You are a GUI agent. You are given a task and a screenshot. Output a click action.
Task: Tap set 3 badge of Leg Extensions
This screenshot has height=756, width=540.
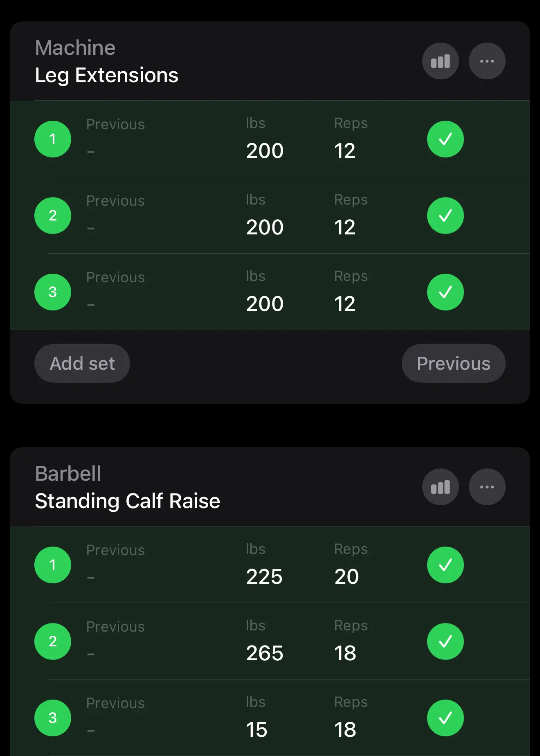pos(53,292)
